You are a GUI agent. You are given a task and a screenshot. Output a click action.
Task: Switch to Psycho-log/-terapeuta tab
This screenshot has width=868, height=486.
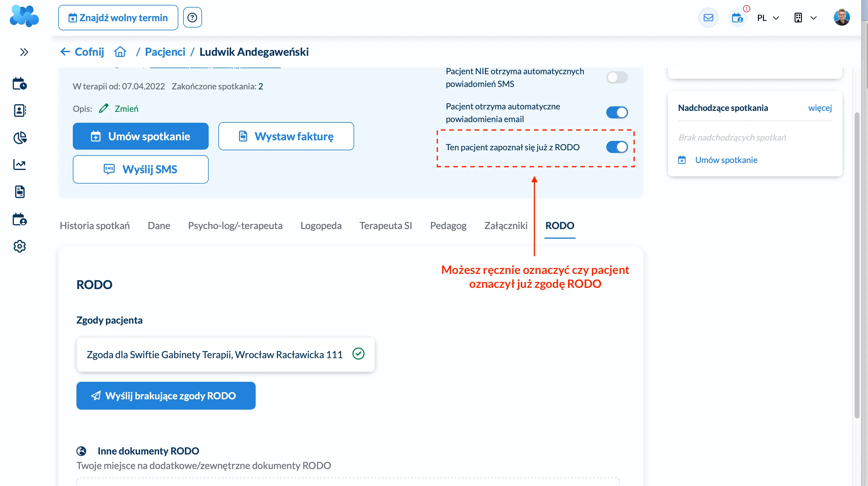click(x=235, y=225)
